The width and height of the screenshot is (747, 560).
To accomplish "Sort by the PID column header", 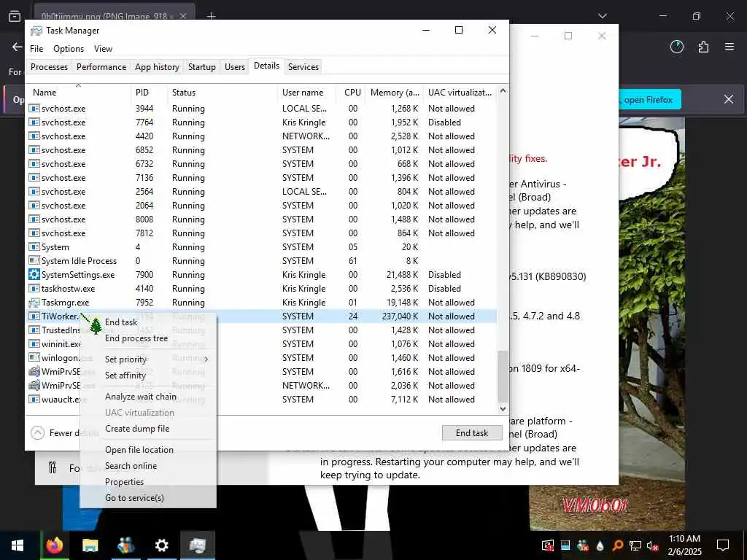I will pyautogui.click(x=149, y=93).
